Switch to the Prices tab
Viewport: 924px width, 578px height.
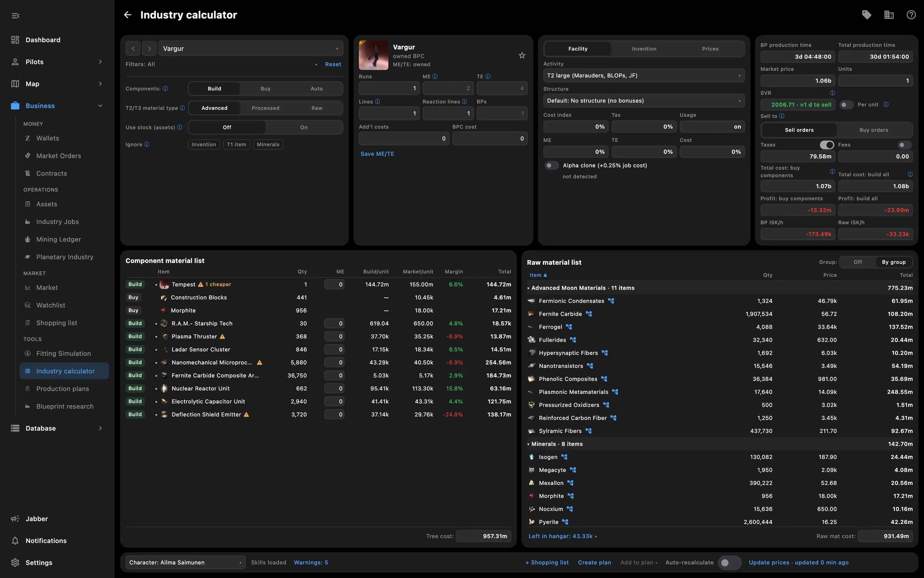(x=710, y=49)
